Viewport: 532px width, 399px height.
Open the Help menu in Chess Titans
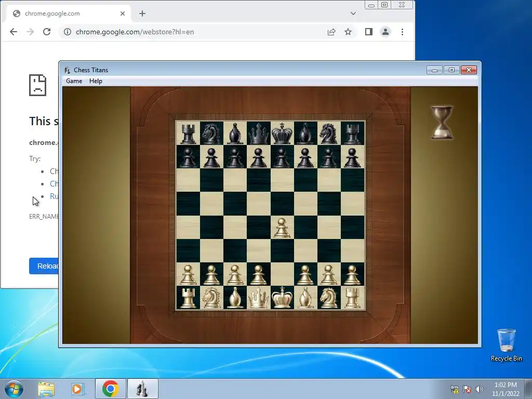[96, 81]
